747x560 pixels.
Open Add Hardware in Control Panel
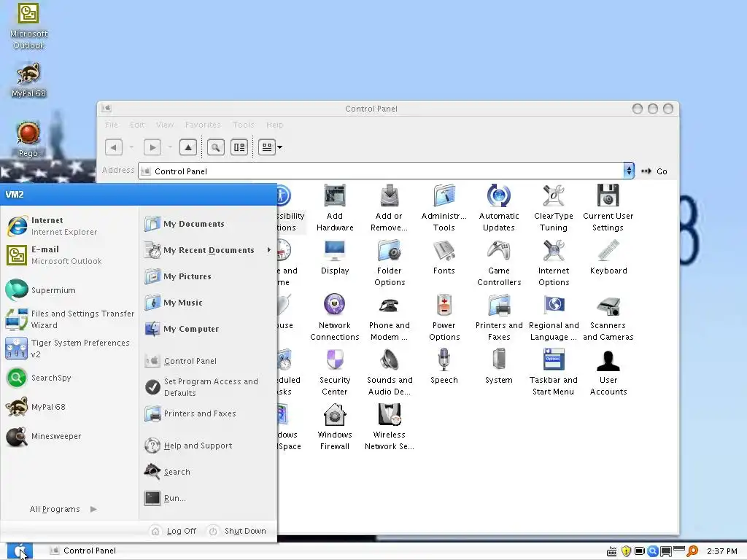(x=334, y=208)
